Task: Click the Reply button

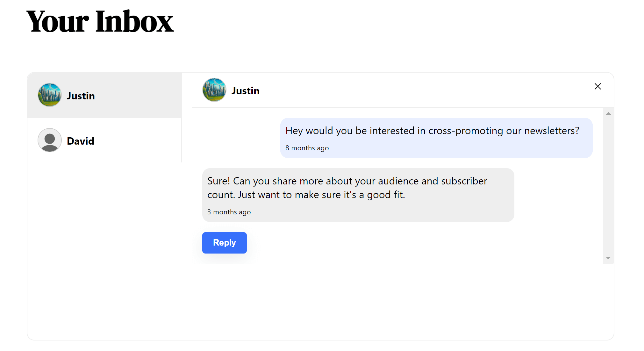Action: pyautogui.click(x=224, y=243)
